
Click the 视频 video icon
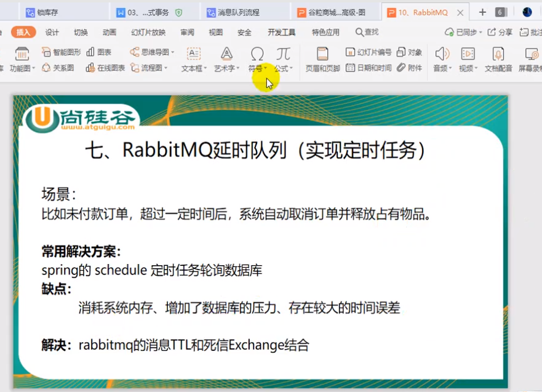tap(468, 54)
